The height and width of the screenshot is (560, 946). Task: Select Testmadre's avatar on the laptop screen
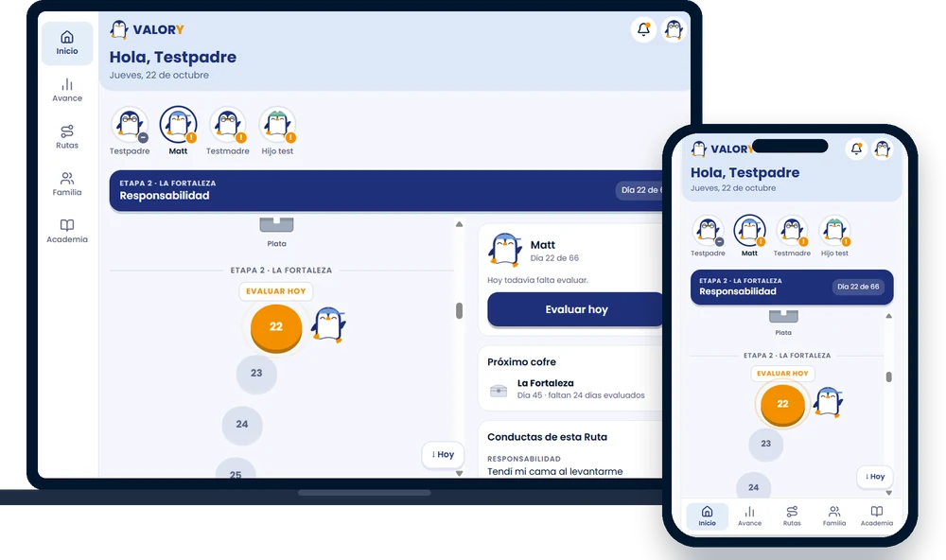point(227,124)
